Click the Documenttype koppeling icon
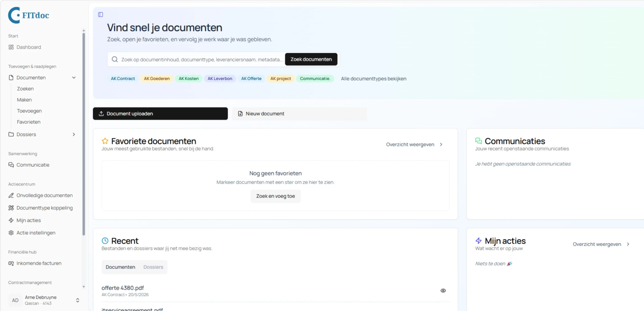This screenshot has width=644, height=311. pos(11,208)
